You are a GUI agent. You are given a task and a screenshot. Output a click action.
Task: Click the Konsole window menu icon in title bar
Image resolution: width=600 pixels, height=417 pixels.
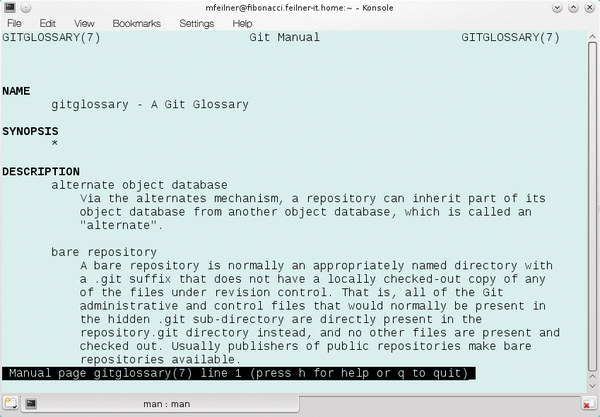pos(10,7)
